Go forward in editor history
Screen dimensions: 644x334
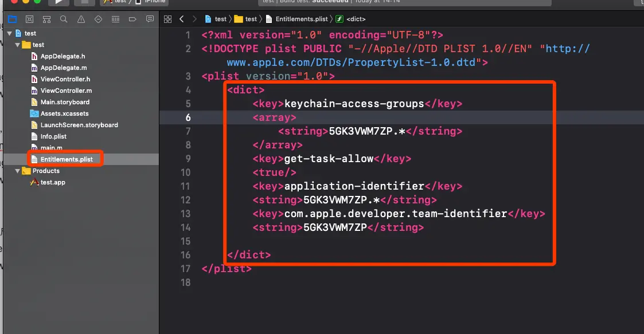pos(194,19)
